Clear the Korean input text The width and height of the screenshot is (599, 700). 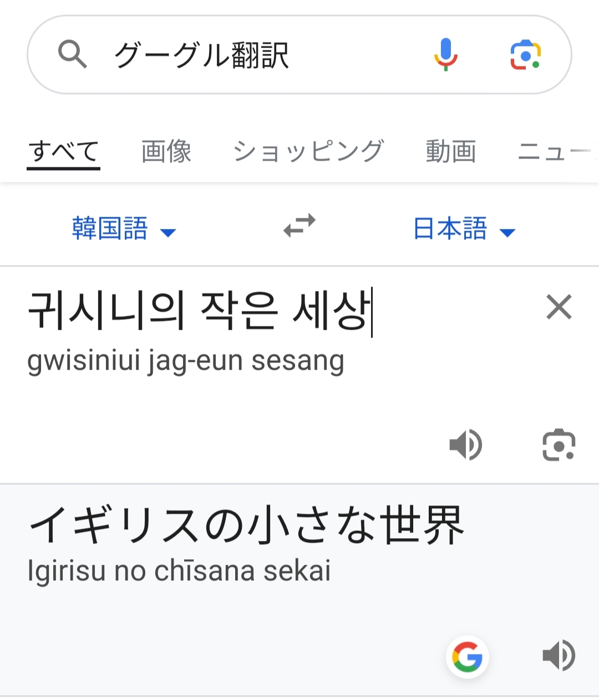[x=559, y=307]
